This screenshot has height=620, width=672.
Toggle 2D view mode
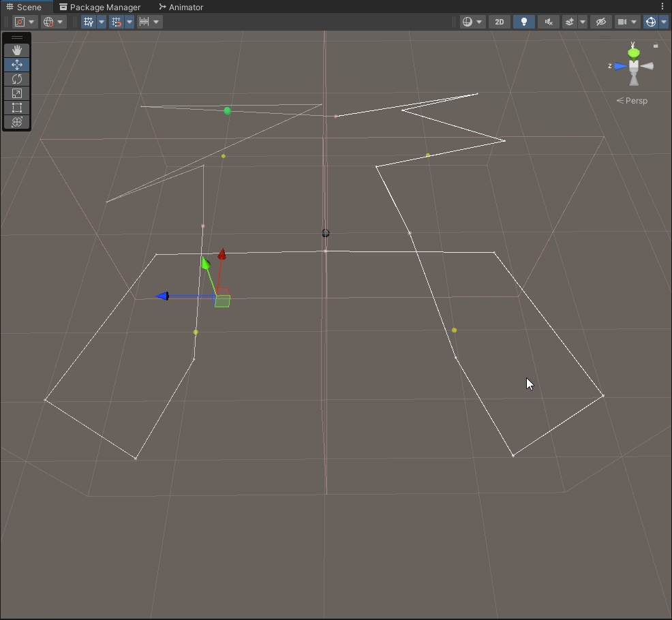[x=499, y=22]
